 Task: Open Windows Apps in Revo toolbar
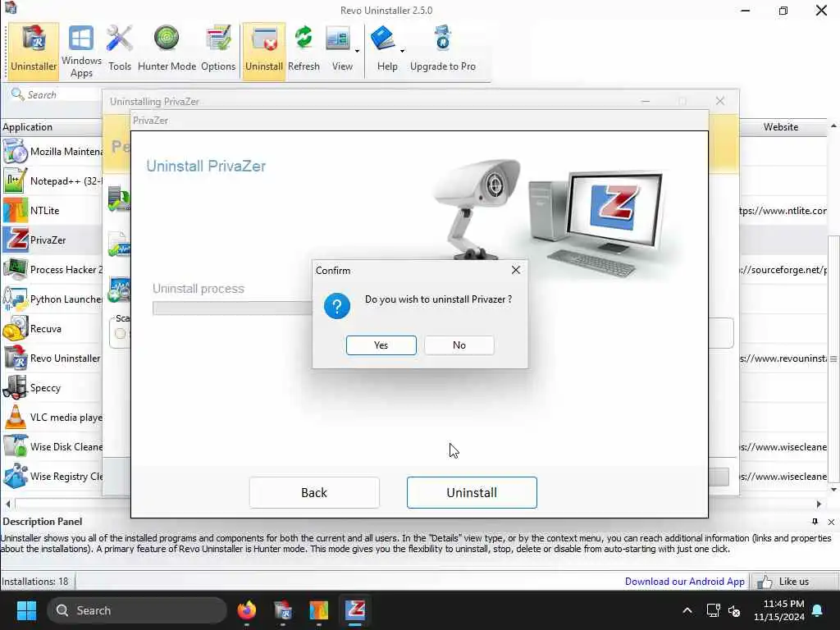click(x=81, y=50)
